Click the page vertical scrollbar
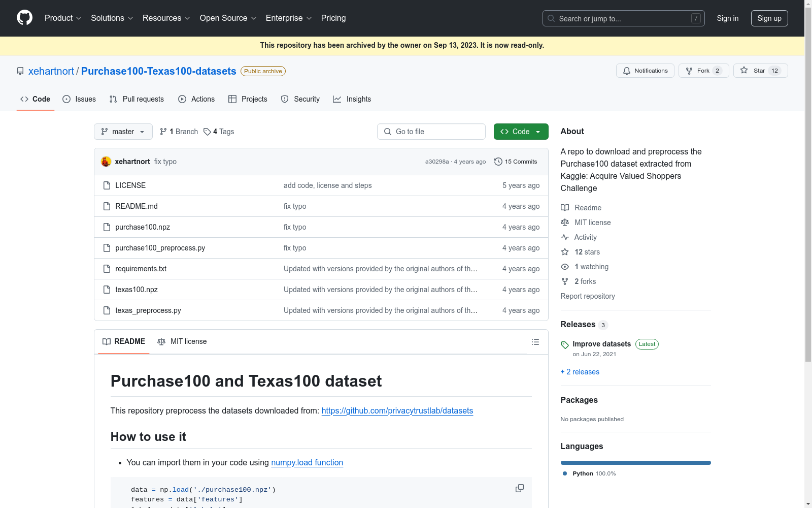This screenshot has height=508, width=812. coord(808,184)
